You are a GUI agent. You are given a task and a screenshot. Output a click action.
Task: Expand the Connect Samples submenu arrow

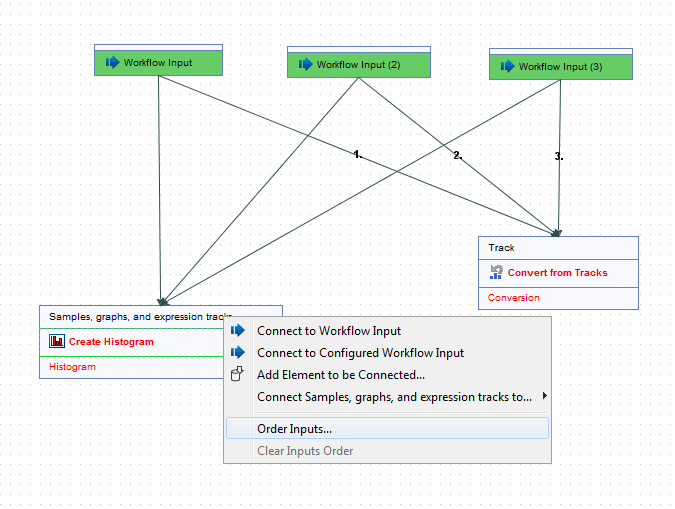tap(545, 395)
